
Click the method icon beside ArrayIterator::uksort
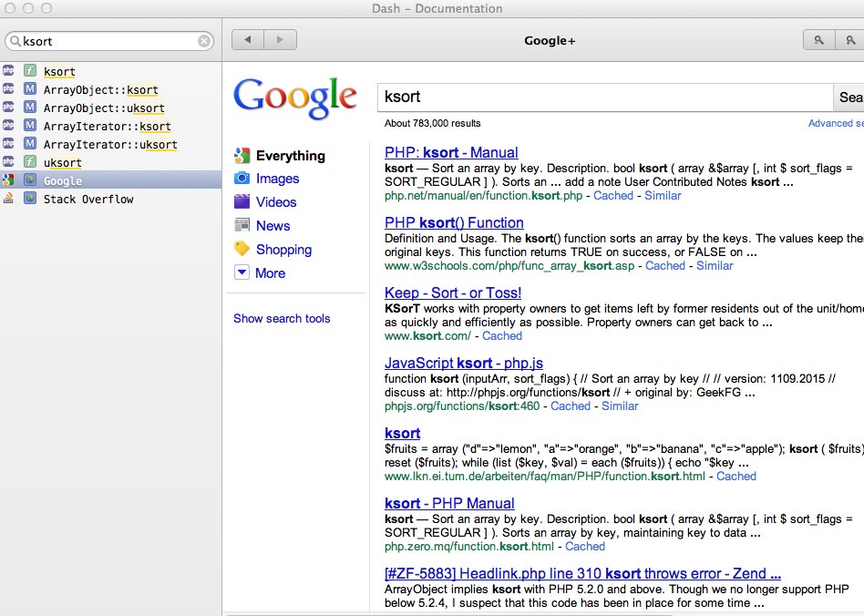click(30, 143)
